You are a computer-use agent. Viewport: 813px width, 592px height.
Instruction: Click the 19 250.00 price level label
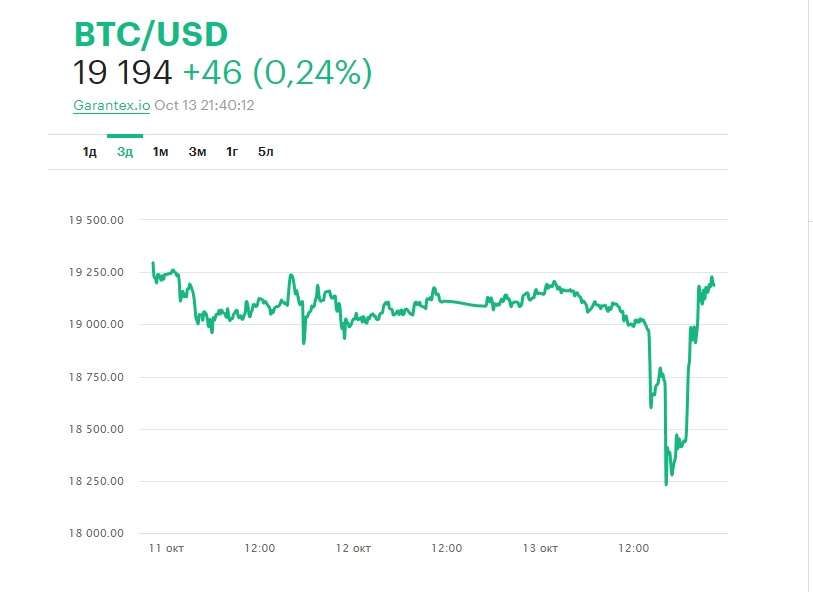(x=95, y=272)
